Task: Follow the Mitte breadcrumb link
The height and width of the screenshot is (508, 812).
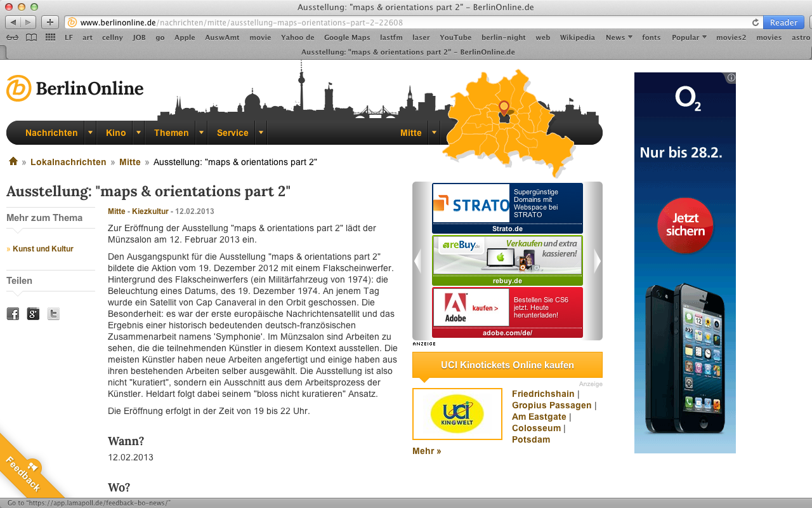Action: click(x=130, y=162)
